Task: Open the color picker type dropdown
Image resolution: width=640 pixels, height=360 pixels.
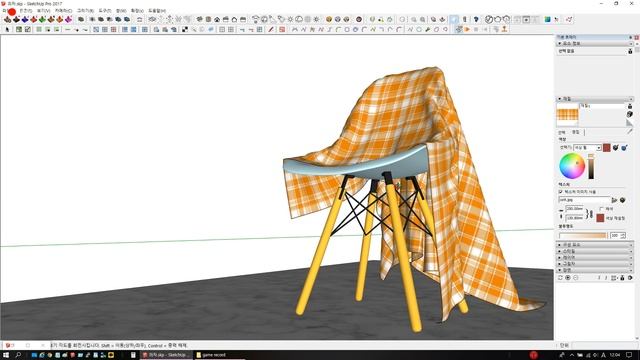Action: 587,147
